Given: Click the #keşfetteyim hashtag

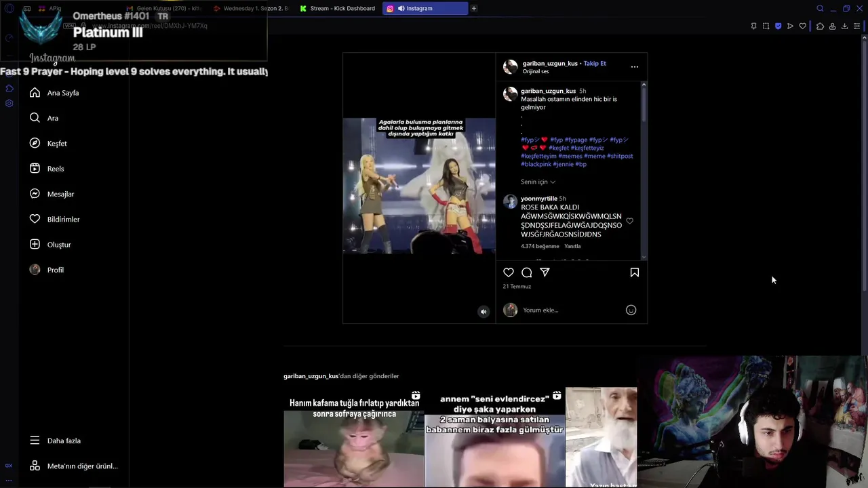Looking at the screenshot, I should 538,156.
